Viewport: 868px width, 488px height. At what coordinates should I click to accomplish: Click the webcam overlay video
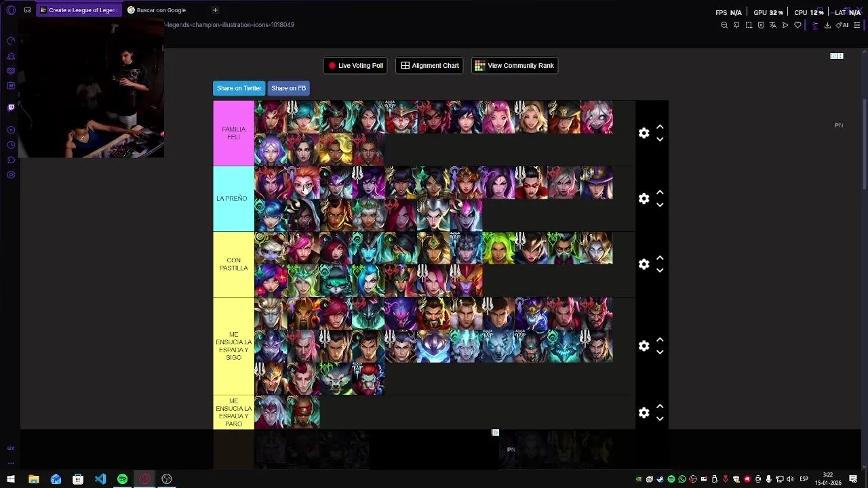[x=91, y=88]
